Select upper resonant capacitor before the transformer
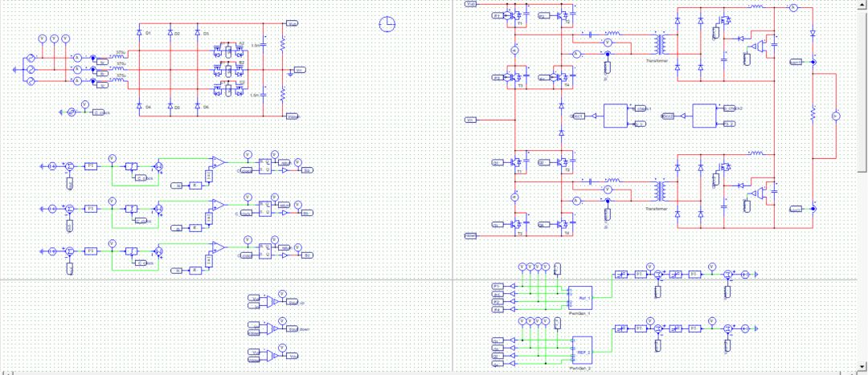 point(591,34)
